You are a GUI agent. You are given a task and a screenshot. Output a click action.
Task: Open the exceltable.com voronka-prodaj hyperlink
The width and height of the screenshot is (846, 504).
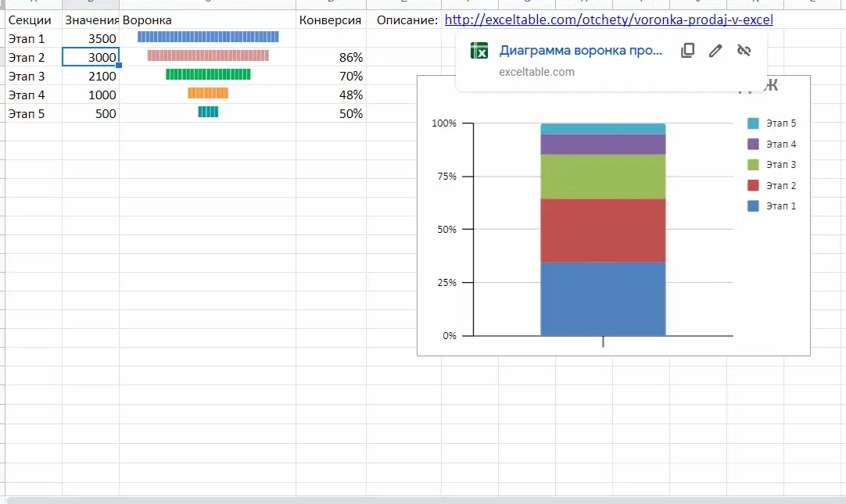(608, 20)
